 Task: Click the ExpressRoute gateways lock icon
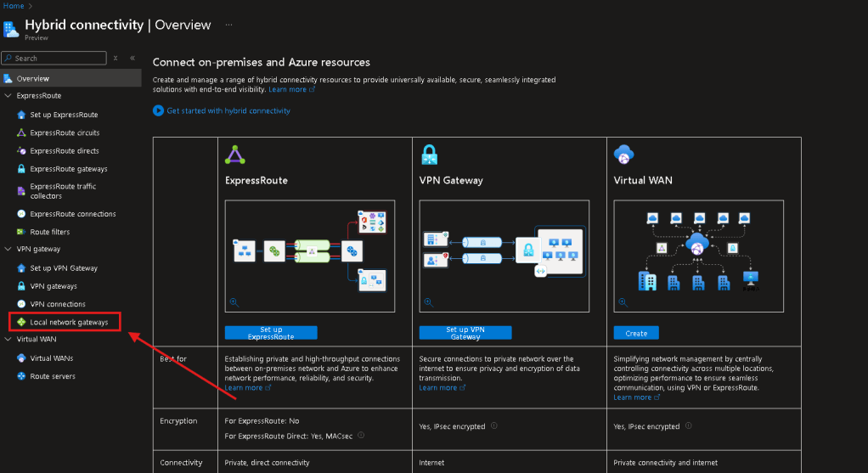21,169
